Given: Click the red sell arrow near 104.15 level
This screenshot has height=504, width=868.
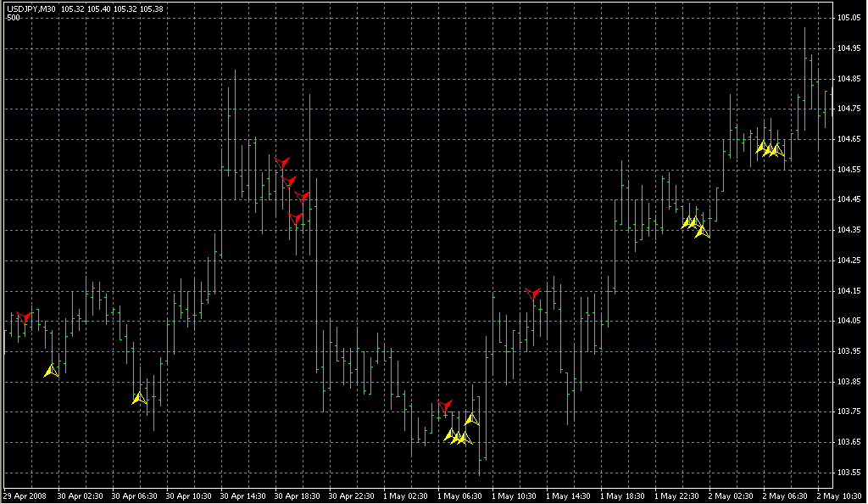Looking at the screenshot, I should [532, 294].
